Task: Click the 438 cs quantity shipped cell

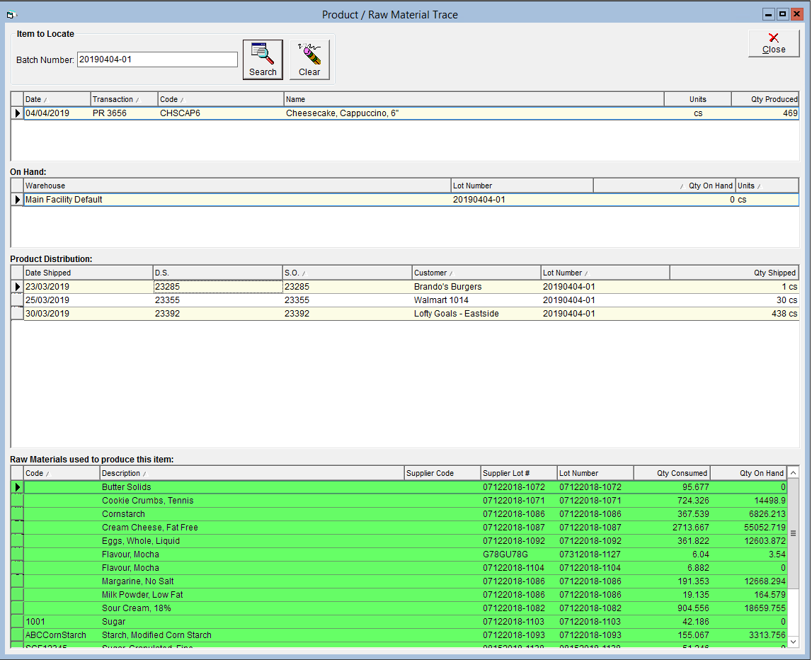Action: (x=734, y=314)
